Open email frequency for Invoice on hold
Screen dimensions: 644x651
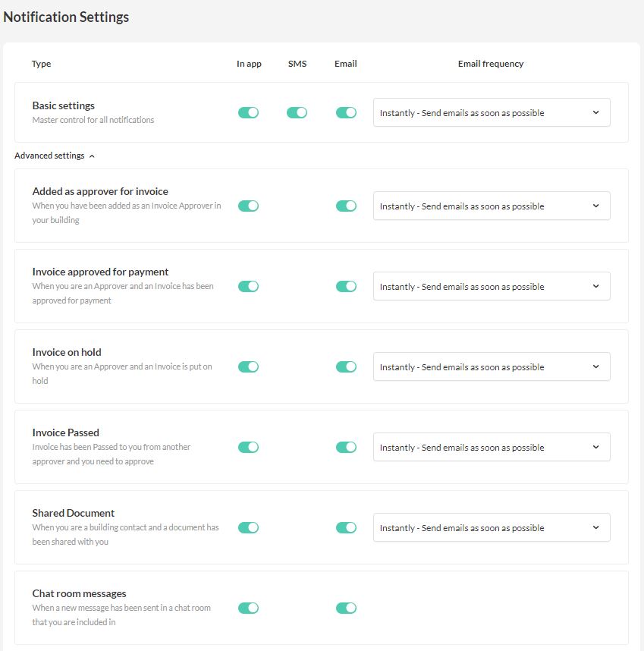(x=492, y=367)
